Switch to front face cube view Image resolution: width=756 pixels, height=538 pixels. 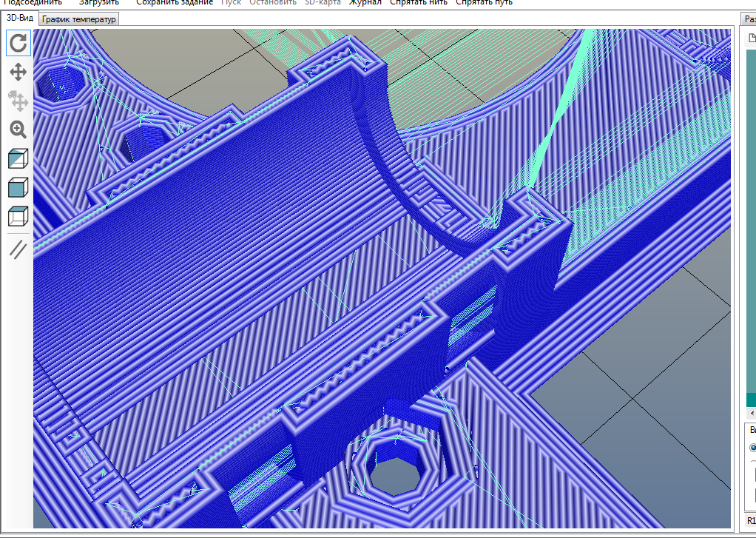pyautogui.click(x=18, y=188)
